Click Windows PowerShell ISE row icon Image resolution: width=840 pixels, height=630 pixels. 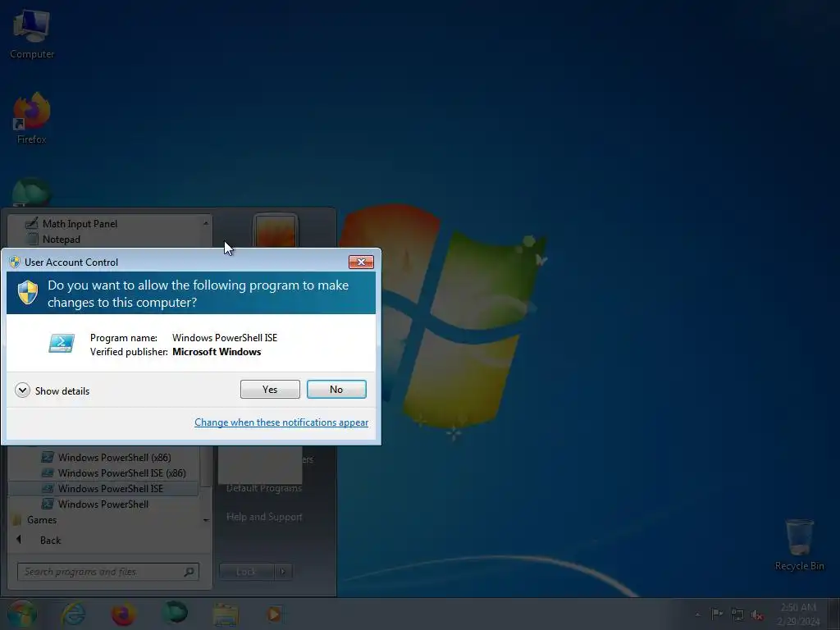[x=48, y=489]
